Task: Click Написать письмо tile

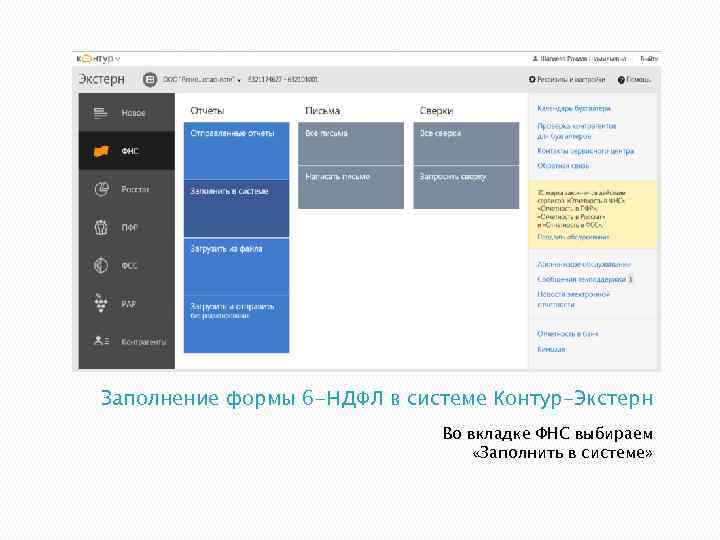Action: (351, 187)
